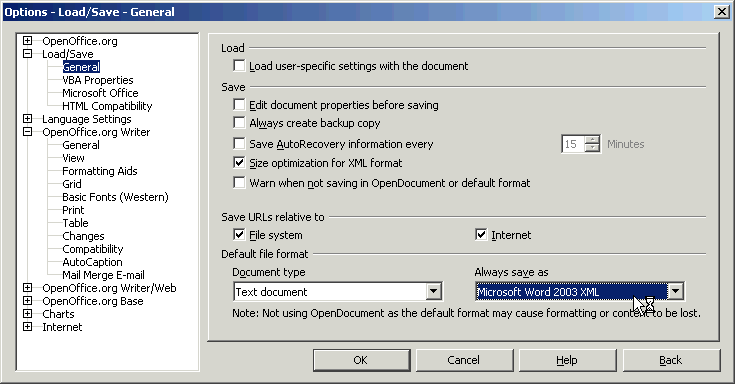Select the OpenOffice.org Writer label in tree
The height and width of the screenshot is (384, 735).
tap(96, 132)
